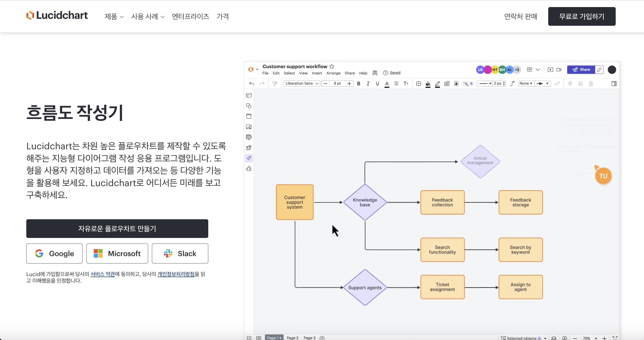Add a new page with the plus icon
This screenshot has width=644, height=340.
pyautogui.click(x=322, y=338)
